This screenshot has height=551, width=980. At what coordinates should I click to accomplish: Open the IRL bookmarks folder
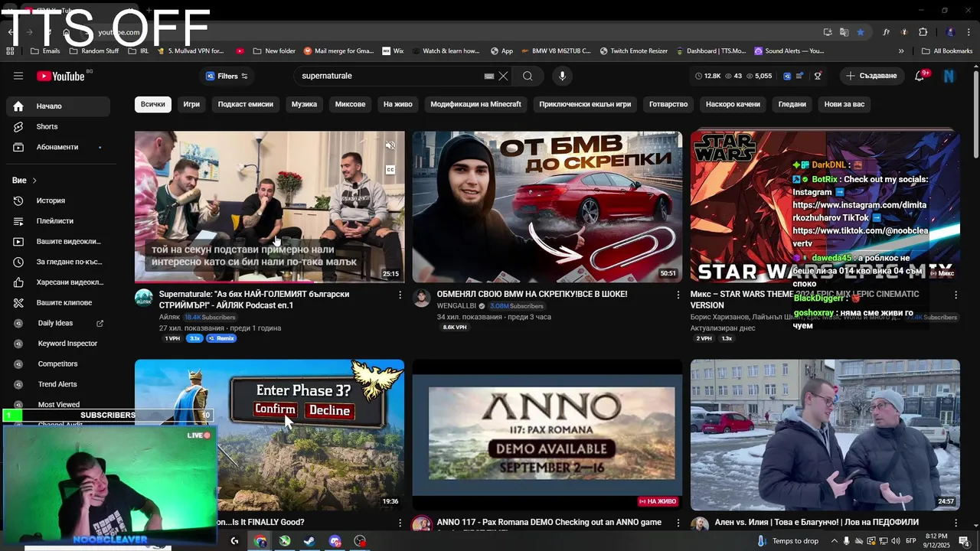pos(139,51)
